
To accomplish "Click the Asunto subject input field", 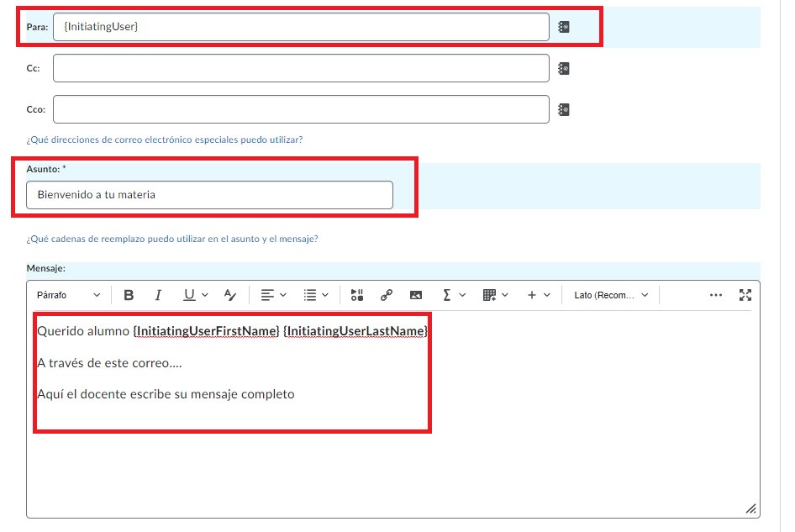I will click(209, 195).
